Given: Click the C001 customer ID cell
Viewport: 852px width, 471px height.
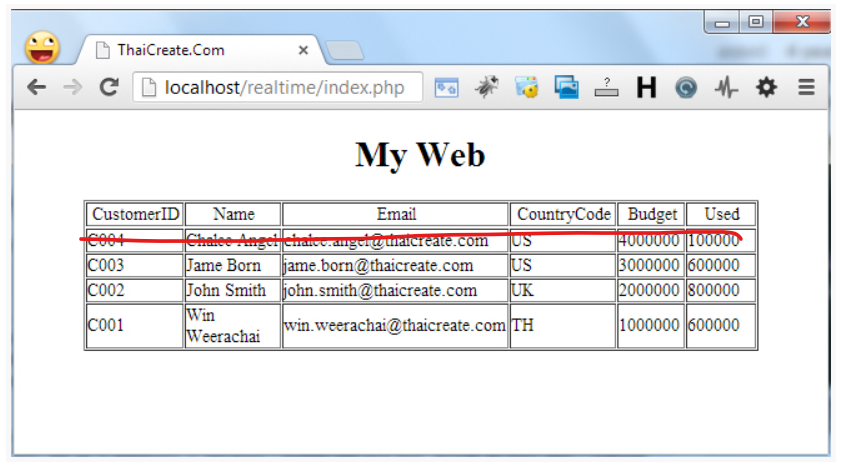Looking at the screenshot, I should tap(135, 325).
